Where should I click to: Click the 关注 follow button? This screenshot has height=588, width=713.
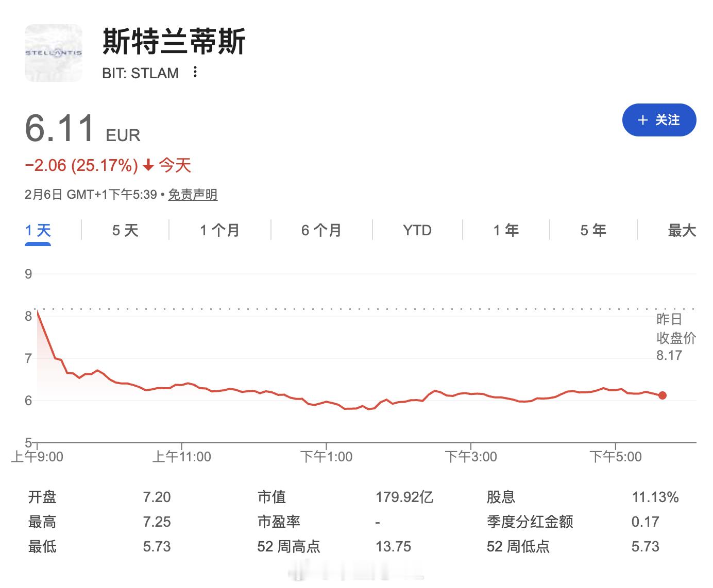(x=659, y=120)
